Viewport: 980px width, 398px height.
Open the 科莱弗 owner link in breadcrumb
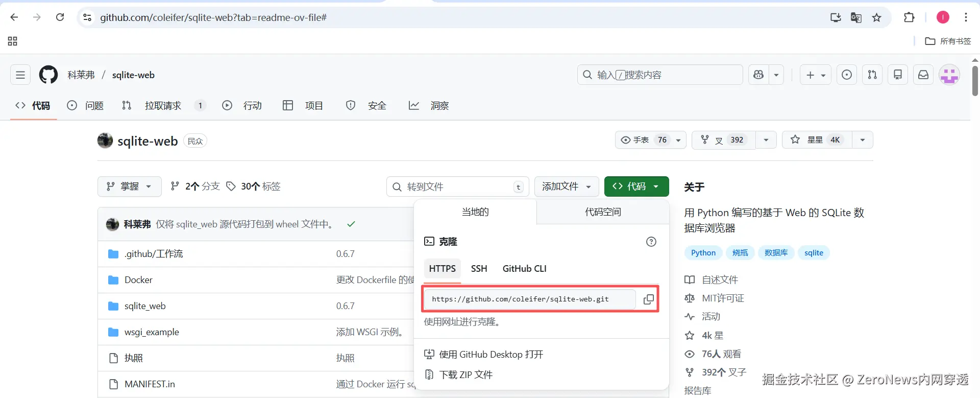(81, 75)
